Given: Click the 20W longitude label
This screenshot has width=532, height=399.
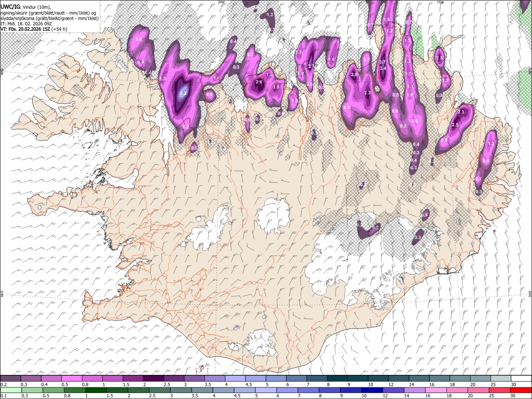Looking at the screenshot, I should point(221,2).
